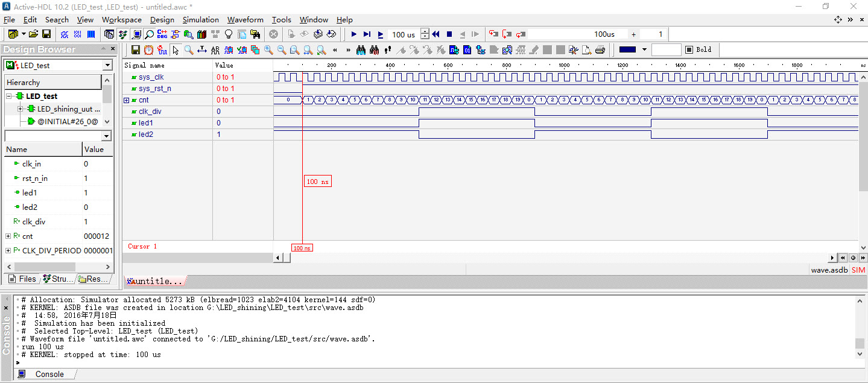The image size is (868, 383).
Task: Open the File menu
Action: point(9,19)
